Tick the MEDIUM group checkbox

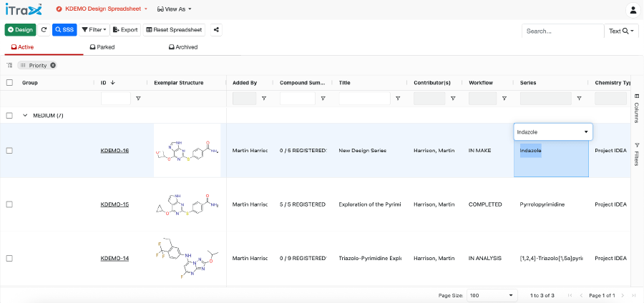click(9, 116)
